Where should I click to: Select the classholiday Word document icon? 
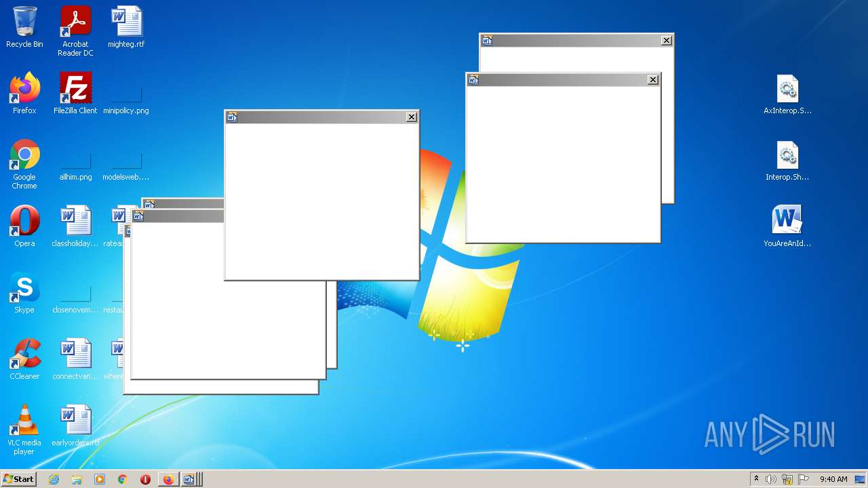[75, 226]
